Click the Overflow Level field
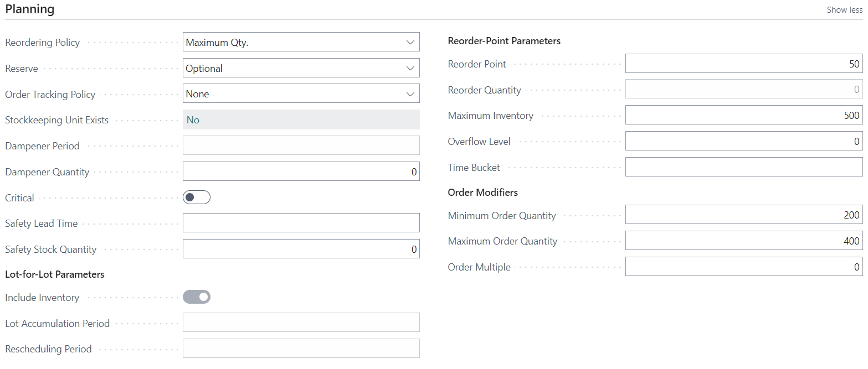Screen dimensions: 868x369 pyautogui.click(x=742, y=141)
